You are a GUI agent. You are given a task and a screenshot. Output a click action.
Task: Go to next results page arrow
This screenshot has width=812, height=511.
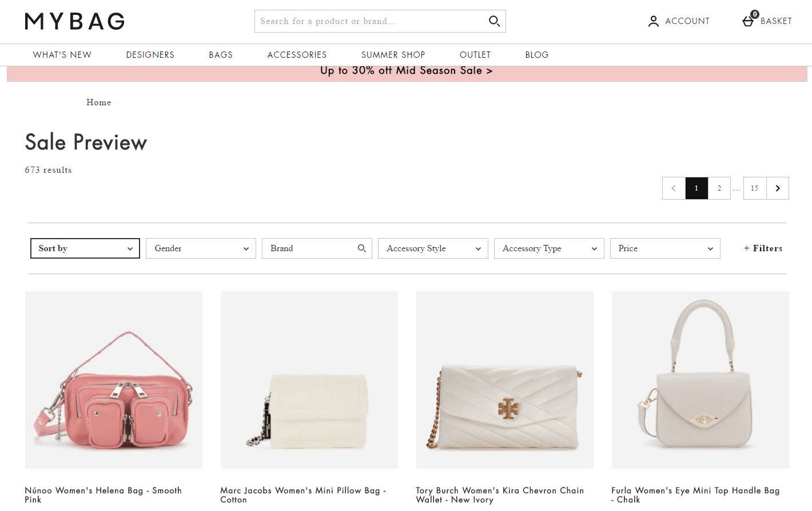pyautogui.click(x=778, y=188)
